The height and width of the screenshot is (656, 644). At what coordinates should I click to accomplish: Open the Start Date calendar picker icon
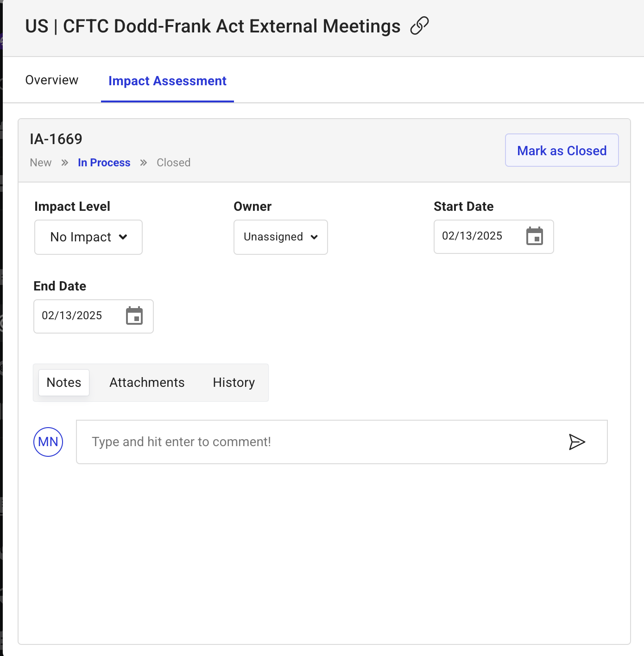534,236
